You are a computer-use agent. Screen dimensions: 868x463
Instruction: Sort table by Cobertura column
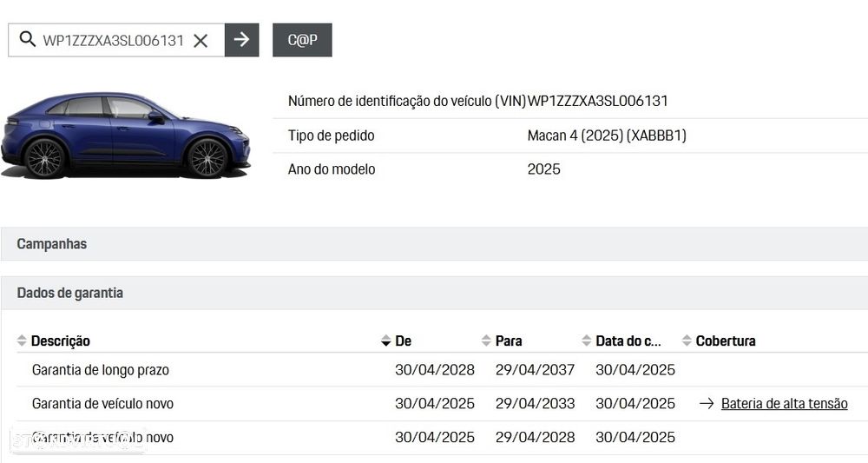pos(719,341)
